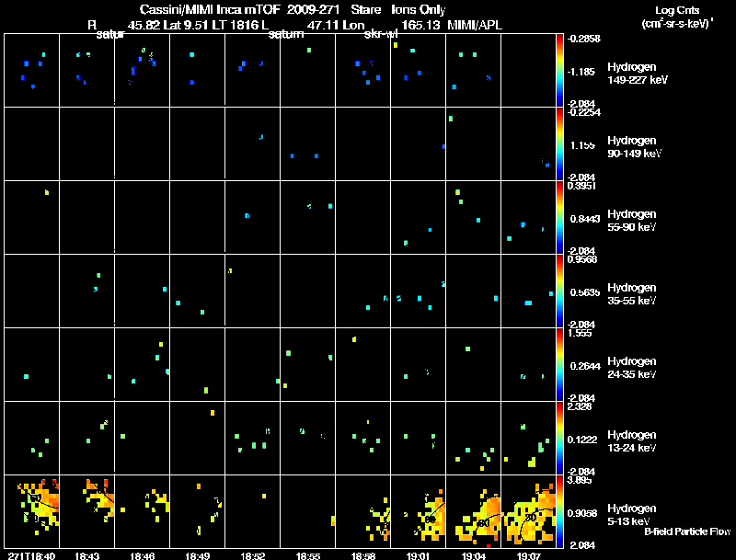
Task: Click the 0.8443 colorbar midpoint value
Action: tap(584, 219)
